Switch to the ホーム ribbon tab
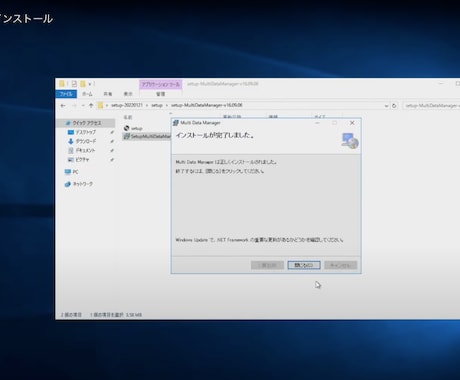 point(87,94)
